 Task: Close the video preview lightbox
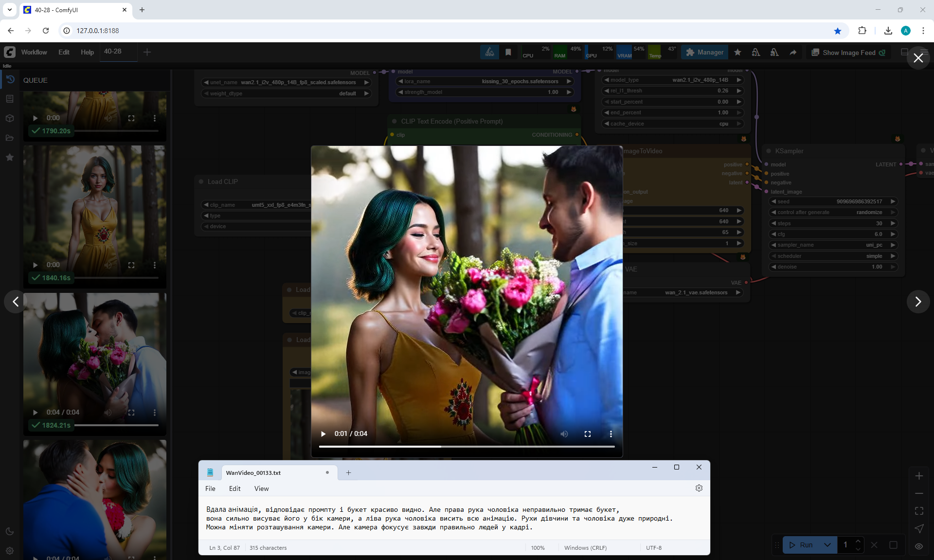pyautogui.click(x=918, y=58)
